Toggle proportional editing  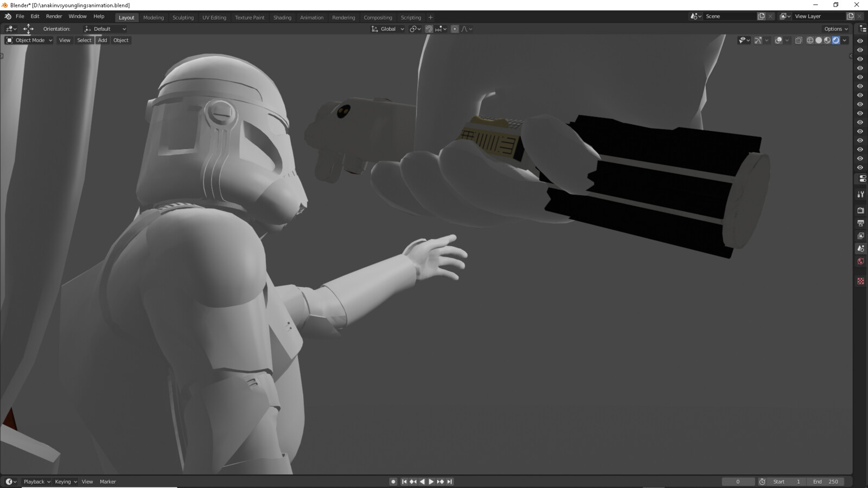[455, 29]
